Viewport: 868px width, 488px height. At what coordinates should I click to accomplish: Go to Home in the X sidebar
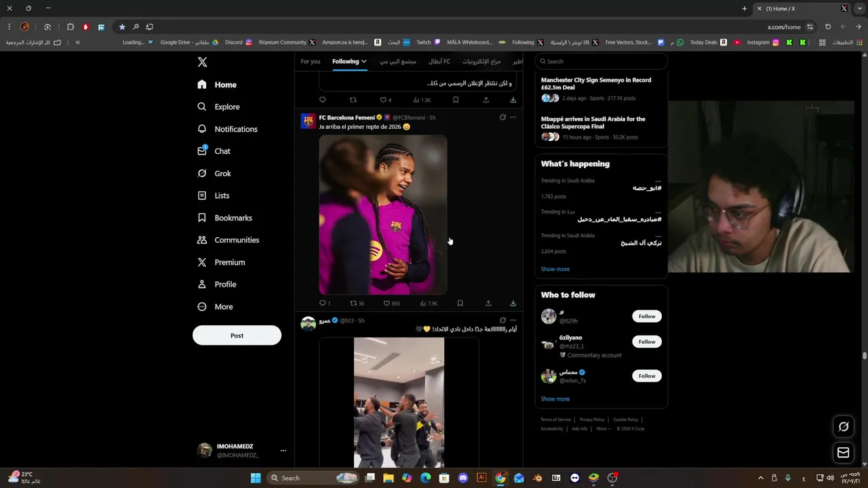tap(217, 85)
